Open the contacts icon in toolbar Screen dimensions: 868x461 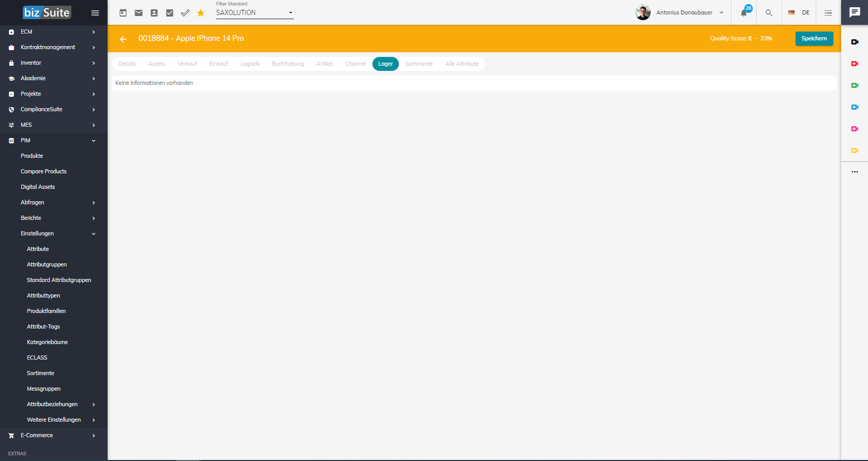[154, 13]
